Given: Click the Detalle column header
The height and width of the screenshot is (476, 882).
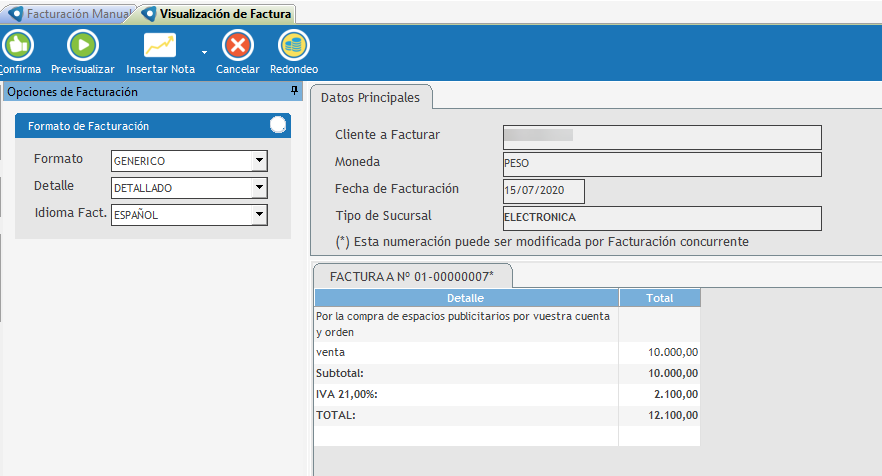Looking at the screenshot, I should coord(466,298).
